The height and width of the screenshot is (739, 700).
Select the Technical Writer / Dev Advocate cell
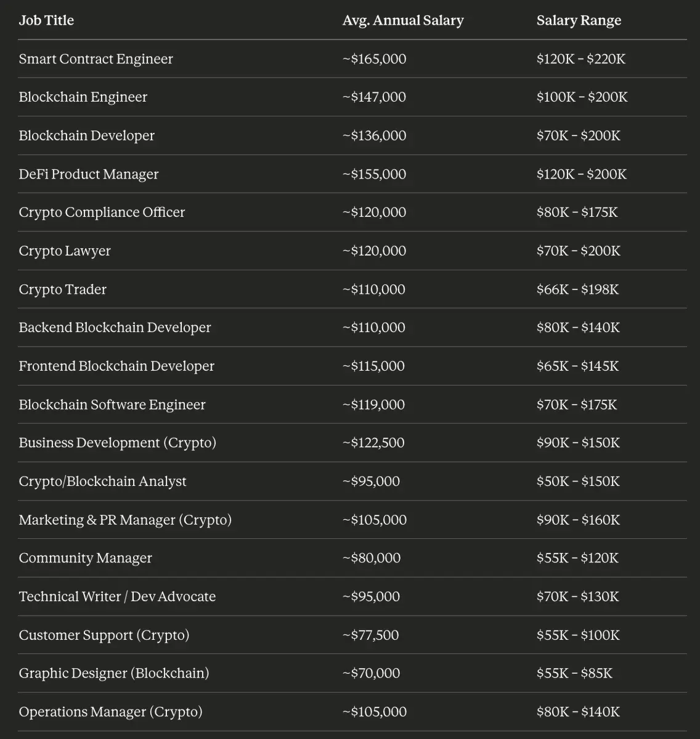[117, 597]
